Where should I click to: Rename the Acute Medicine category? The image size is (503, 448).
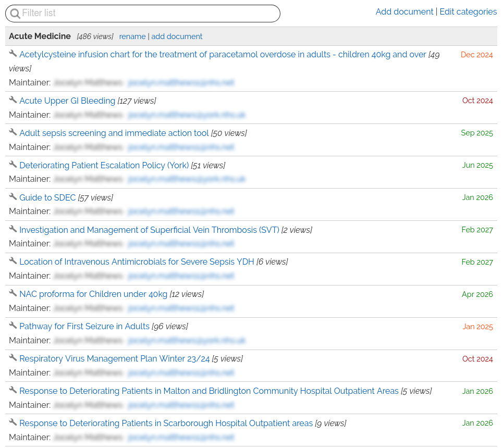(132, 36)
